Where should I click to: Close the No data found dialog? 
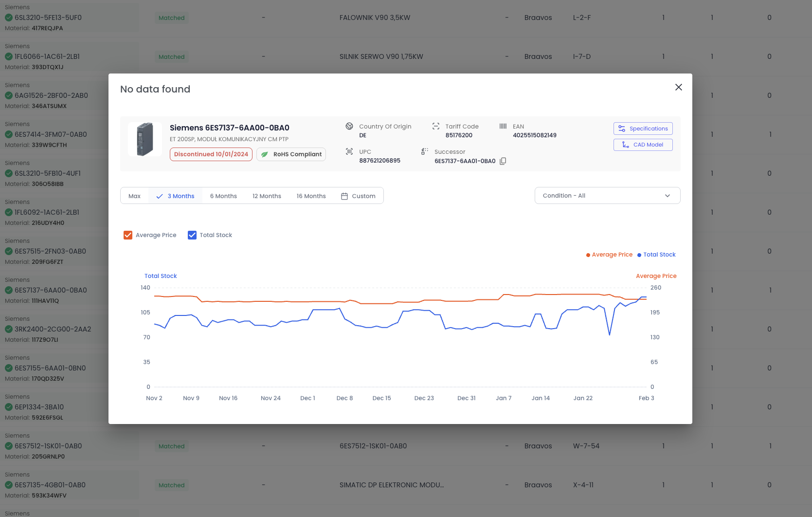pos(679,87)
